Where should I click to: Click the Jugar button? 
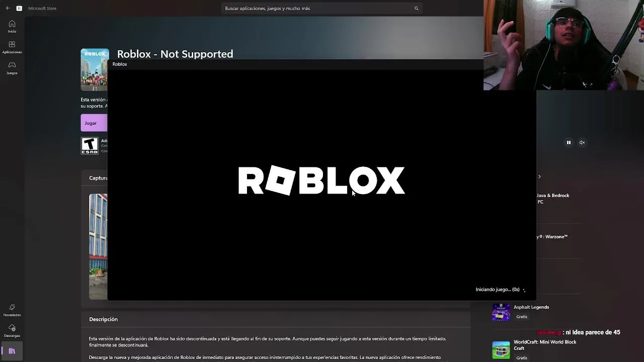point(94,123)
